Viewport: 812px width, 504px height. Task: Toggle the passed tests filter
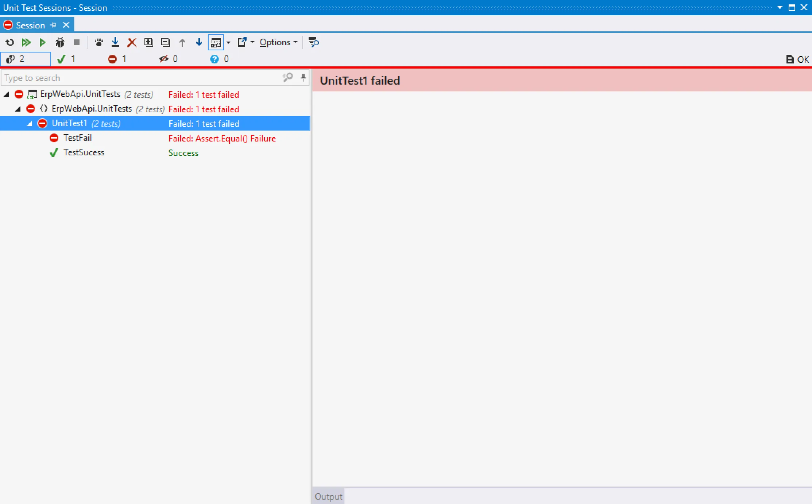[66, 59]
